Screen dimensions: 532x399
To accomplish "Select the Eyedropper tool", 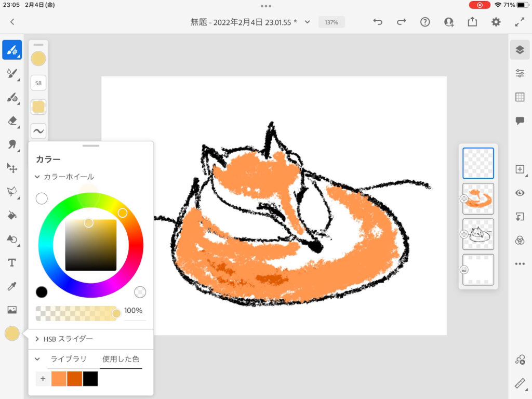I will 12,286.
